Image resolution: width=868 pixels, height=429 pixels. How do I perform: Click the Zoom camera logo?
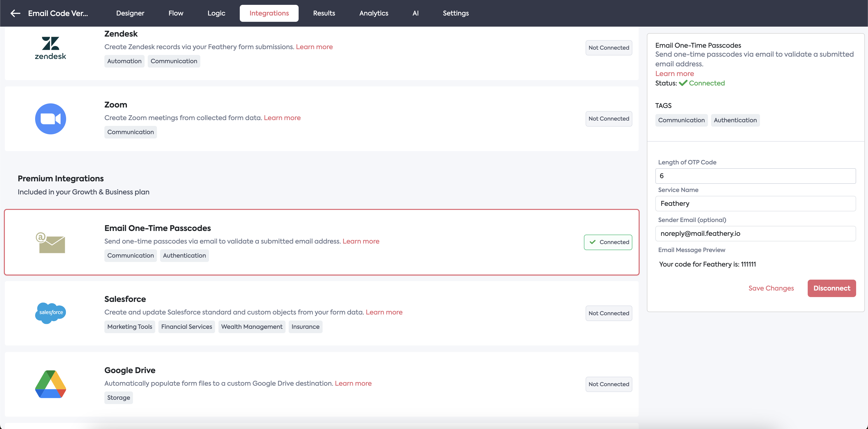(51, 119)
